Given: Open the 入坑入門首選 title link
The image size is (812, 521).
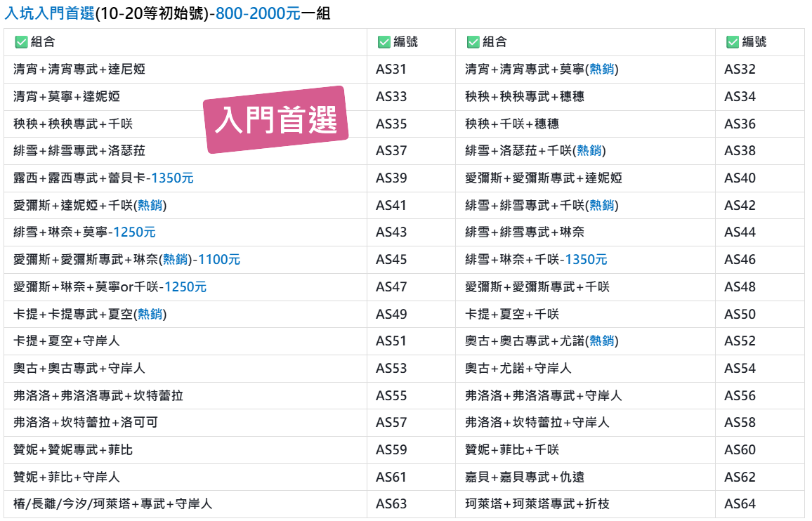Looking at the screenshot, I should pos(50,13).
